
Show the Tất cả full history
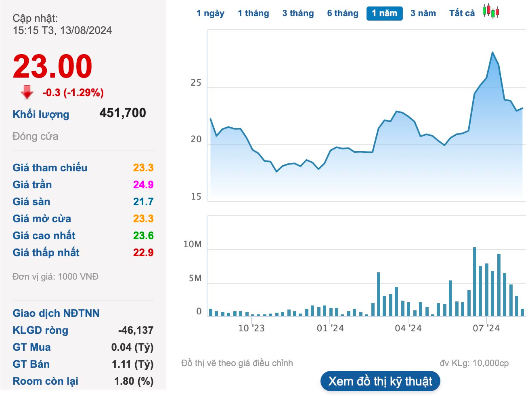click(462, 13)
